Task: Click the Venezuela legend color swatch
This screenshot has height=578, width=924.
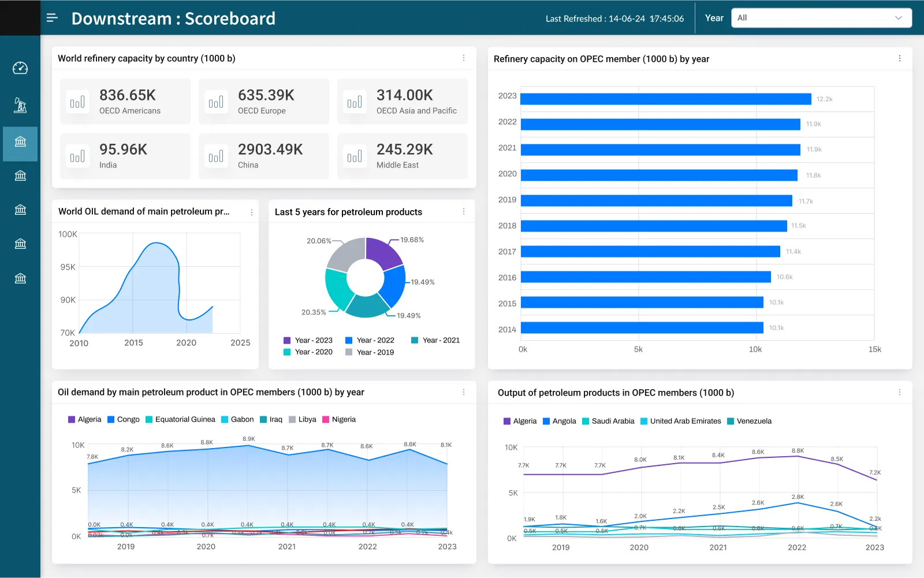Action: (731, 421)
